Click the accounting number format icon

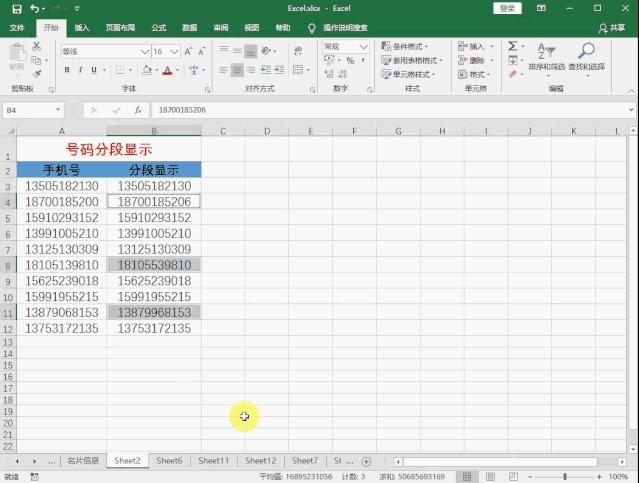pyautogui.click(x=329, y=60)
